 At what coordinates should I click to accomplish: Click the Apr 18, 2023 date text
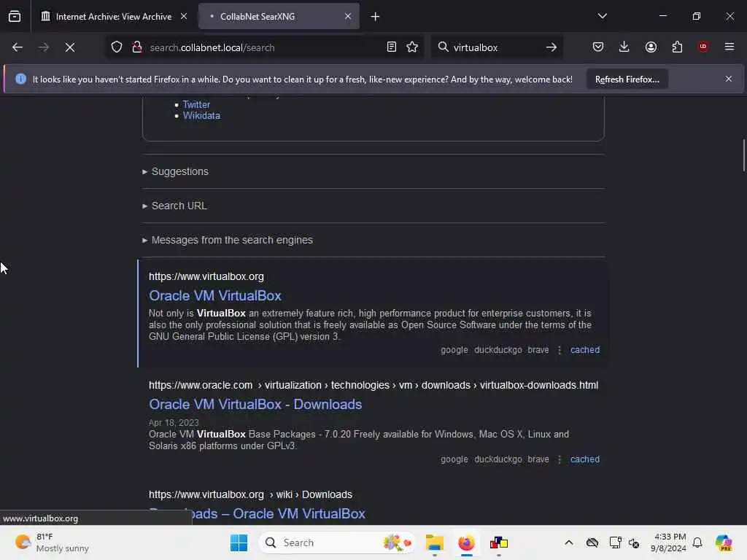[x=174, y=423]
